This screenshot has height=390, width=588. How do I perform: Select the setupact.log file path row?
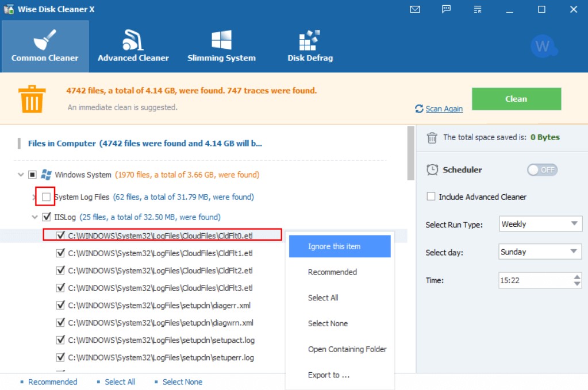click(x=162, y=340)
